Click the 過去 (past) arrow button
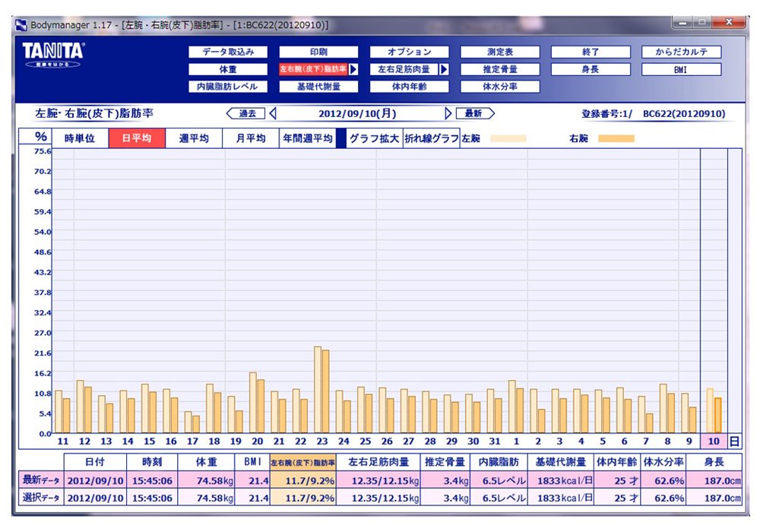 245,114
